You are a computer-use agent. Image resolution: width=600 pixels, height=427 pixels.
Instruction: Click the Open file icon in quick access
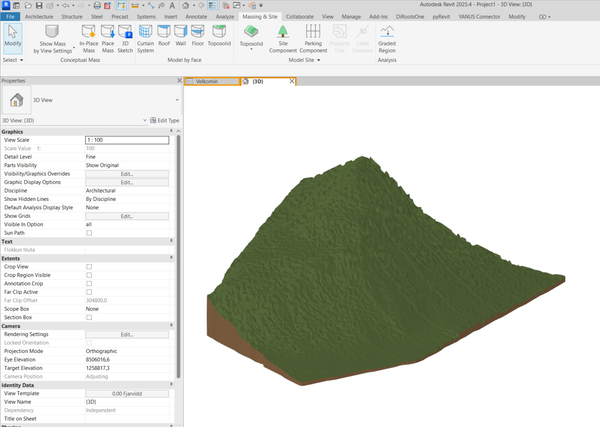pos(28,6)
